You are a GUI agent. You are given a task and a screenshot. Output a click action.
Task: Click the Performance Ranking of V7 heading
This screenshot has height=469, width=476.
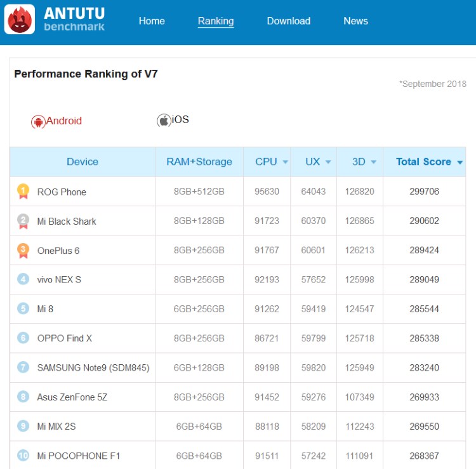[x=86, y=74]
